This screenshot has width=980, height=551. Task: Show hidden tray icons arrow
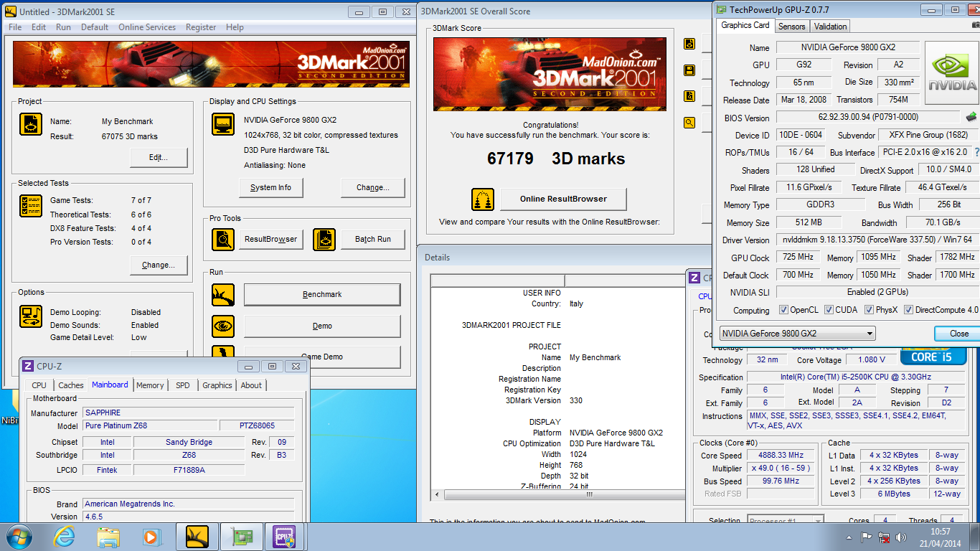pyautogui.click(x=850, y=537)
